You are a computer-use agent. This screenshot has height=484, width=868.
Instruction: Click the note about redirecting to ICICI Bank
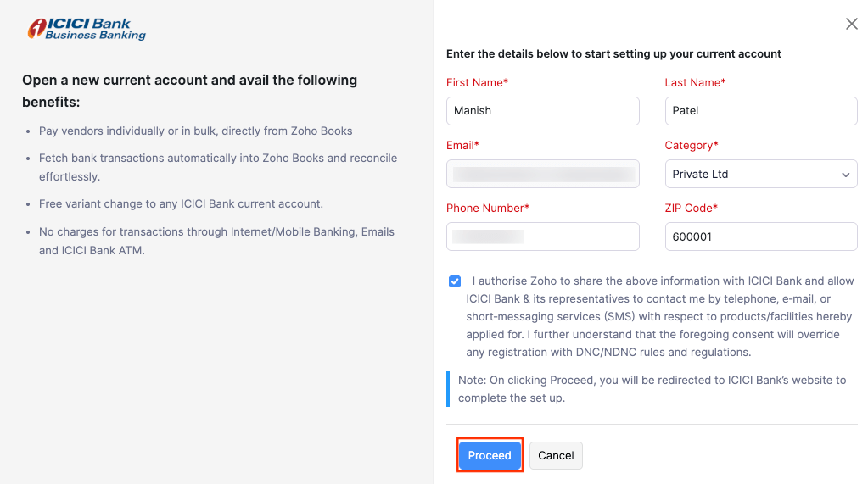(652, 388)
